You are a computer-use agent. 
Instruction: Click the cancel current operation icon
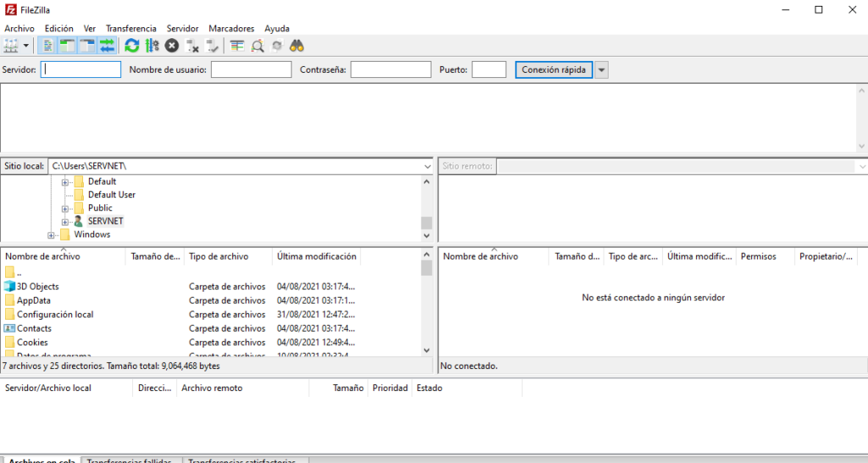[172, 45]
